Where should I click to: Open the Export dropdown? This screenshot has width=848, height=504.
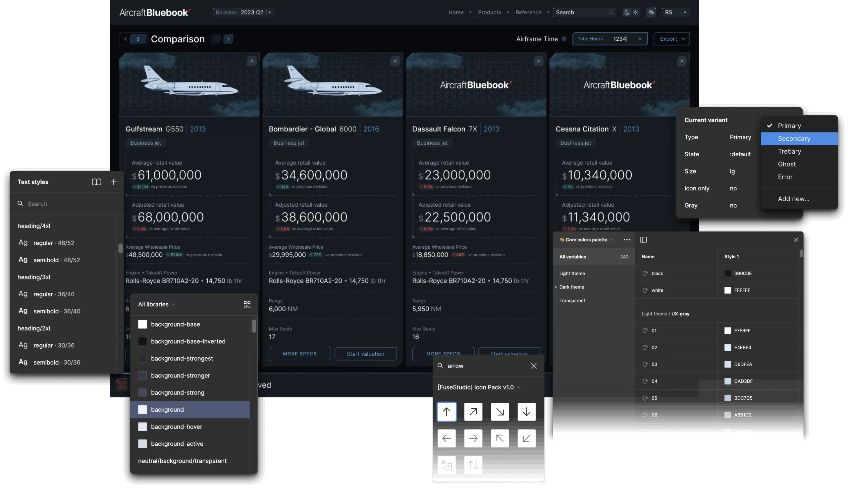(671, 39)
